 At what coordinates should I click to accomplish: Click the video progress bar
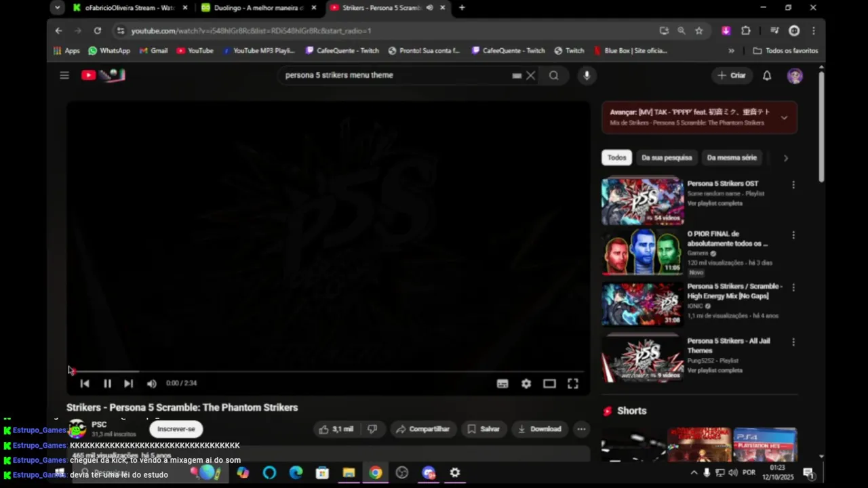[328, 371]
